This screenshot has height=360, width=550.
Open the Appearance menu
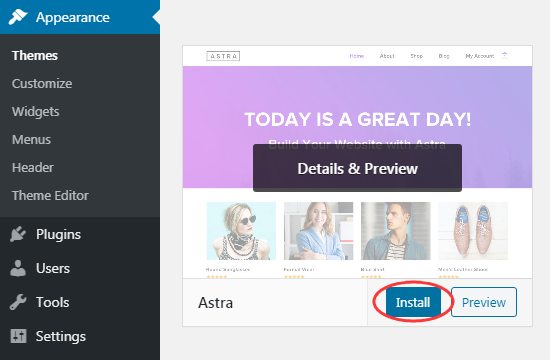point(80,17)
